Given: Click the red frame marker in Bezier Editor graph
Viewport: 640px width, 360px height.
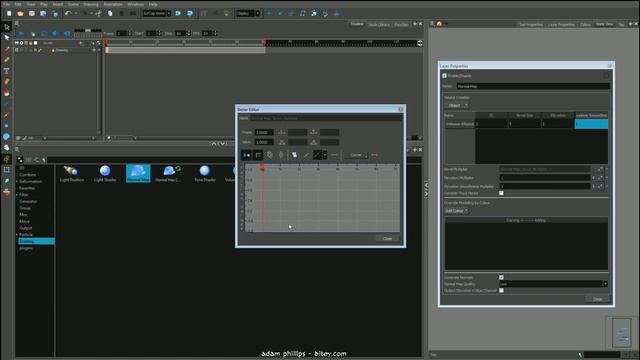Looking at the screenshot, I should click(x=262, y=168).
